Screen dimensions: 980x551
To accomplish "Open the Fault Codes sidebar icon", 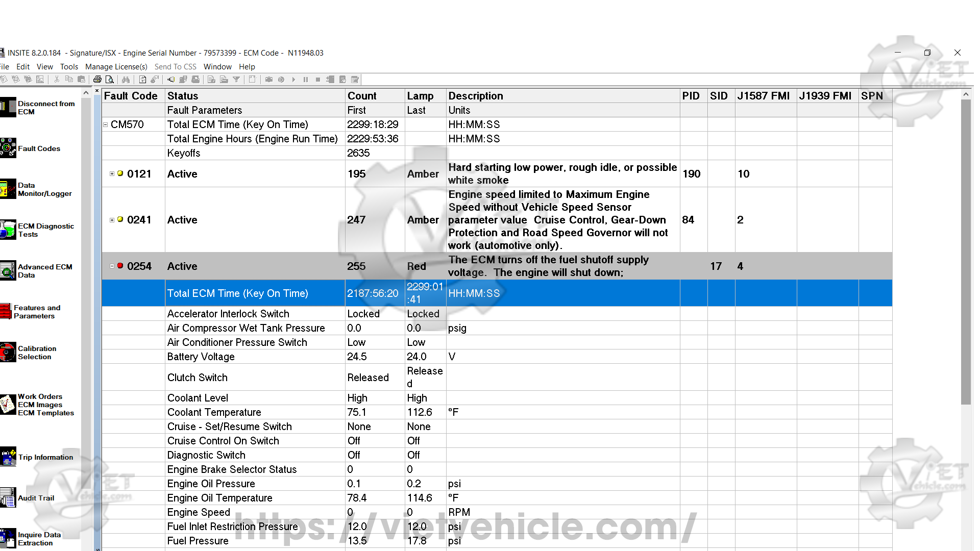I will [9, 148].
